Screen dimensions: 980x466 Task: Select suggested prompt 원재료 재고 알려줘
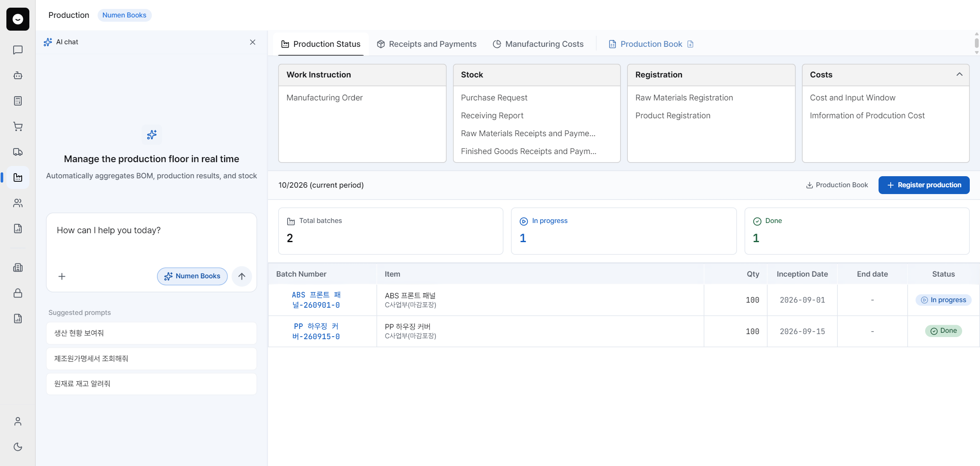(x=151, y=384)
